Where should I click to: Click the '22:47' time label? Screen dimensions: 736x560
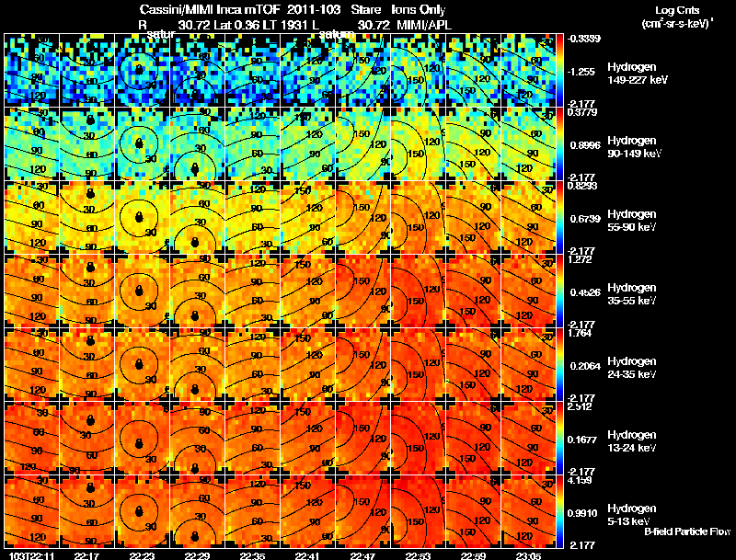(x=362, y=555)
